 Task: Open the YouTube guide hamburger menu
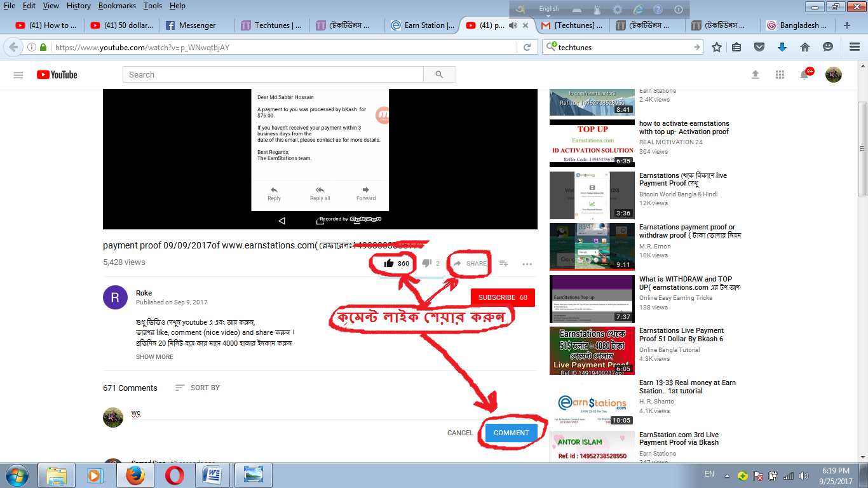pos(18,75)
